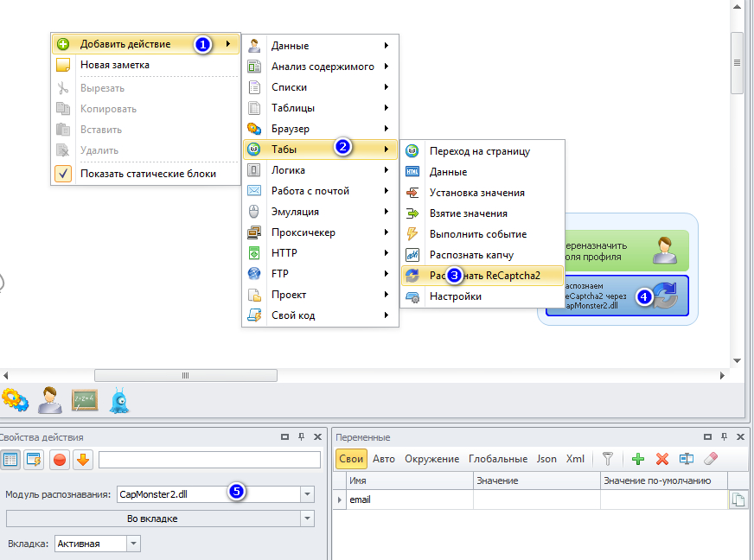Click the horizontal scrollbar thumb

point(186,375)
